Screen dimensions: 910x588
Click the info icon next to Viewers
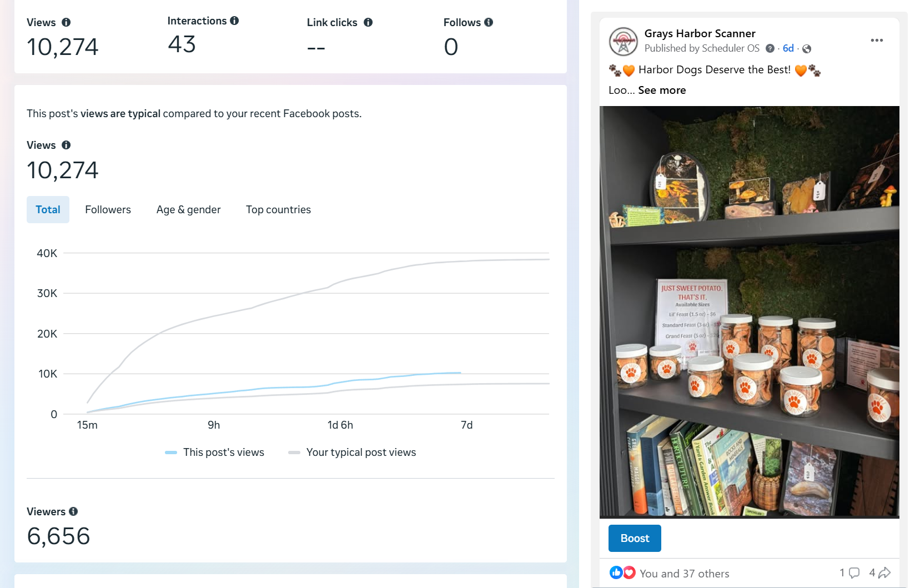(73, 511)
